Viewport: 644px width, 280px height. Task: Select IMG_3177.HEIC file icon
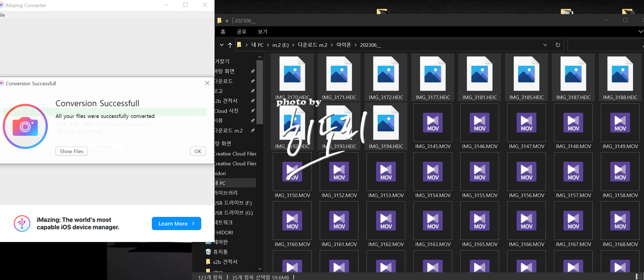click(433, 74)
